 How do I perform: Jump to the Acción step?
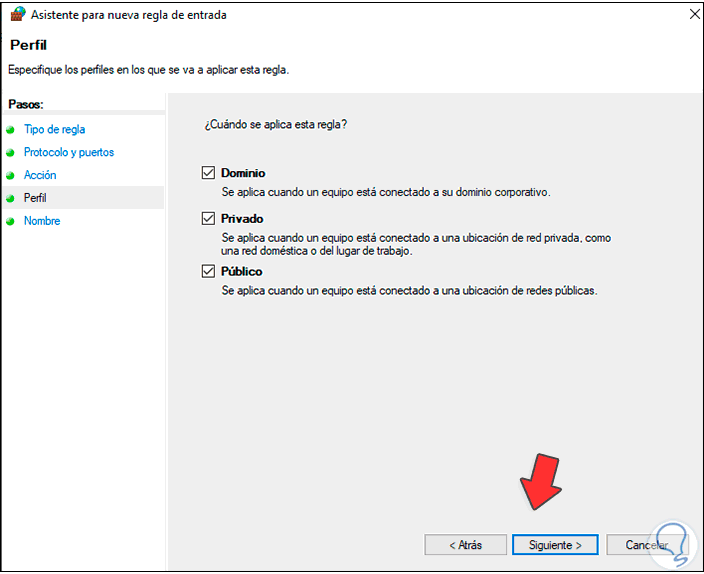[40, 175]
